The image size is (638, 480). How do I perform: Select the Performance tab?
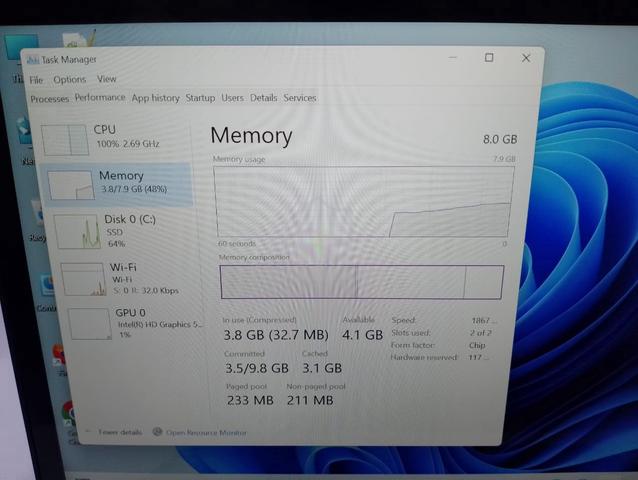click(100, 98)
